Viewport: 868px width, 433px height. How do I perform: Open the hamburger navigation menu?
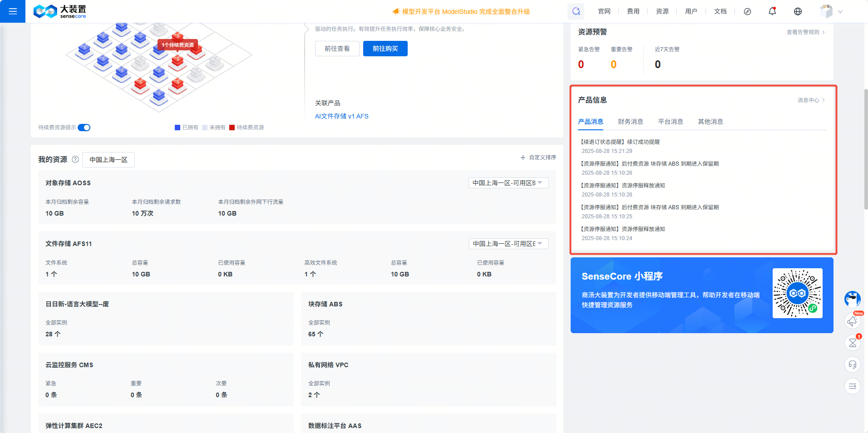click(x=12, y=11)
